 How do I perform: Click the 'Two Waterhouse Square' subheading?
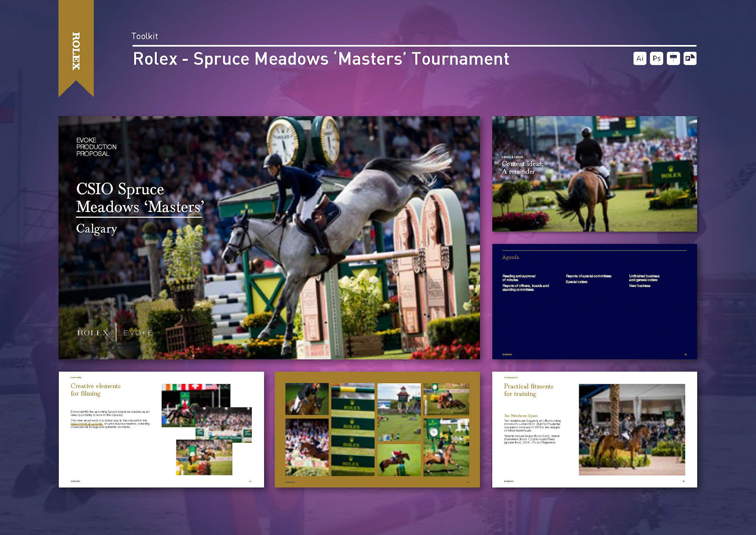521,416
